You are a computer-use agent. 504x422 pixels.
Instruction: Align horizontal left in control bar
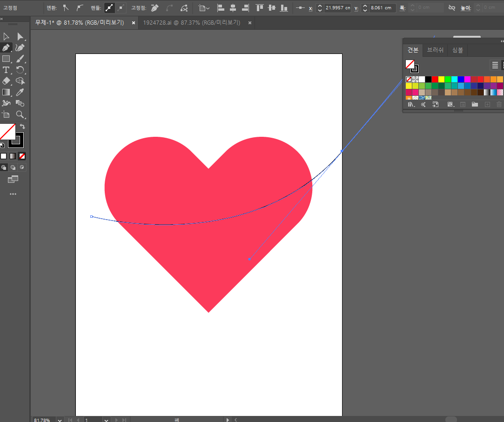tap(221, 8)
